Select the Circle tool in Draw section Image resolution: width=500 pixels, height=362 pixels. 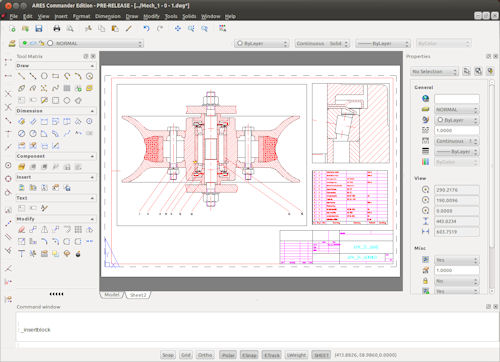click(x=44, y=76)
